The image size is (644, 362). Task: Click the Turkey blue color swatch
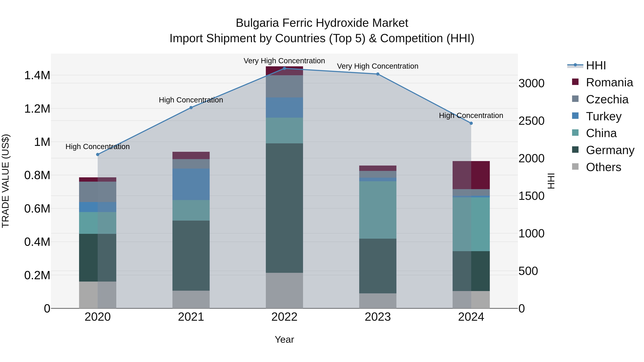(x=575, y=116)
